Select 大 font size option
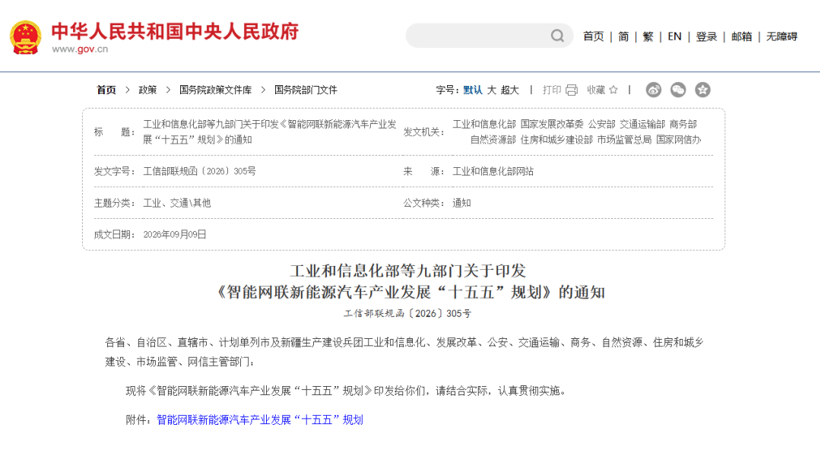 point(492,90)
